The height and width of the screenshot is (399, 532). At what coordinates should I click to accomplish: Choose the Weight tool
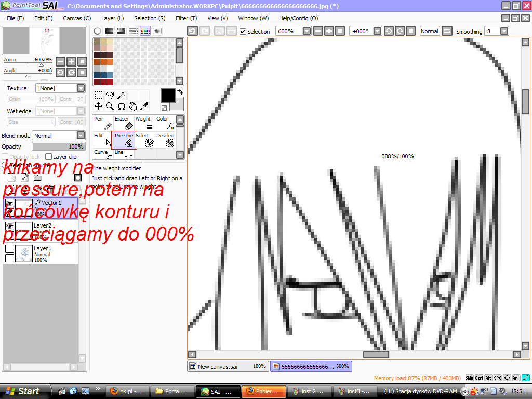[x=144, y=123]
